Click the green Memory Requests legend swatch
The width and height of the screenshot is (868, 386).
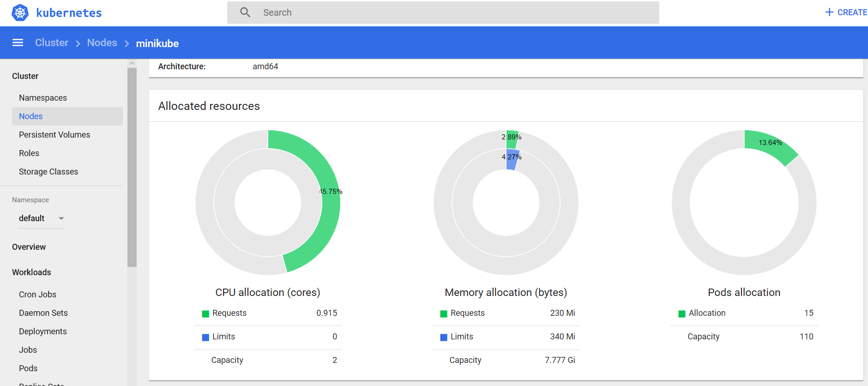444,314
